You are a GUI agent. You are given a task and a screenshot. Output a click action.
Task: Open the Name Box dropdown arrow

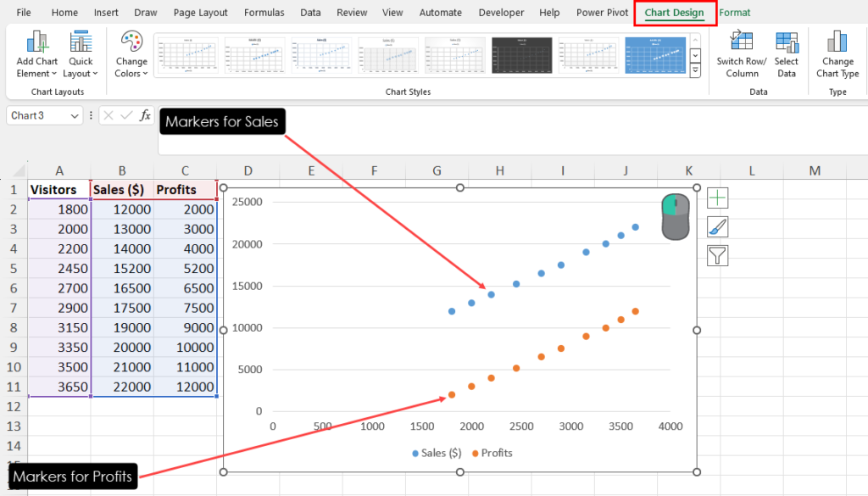pyautogui.click(x=75, y=115)
